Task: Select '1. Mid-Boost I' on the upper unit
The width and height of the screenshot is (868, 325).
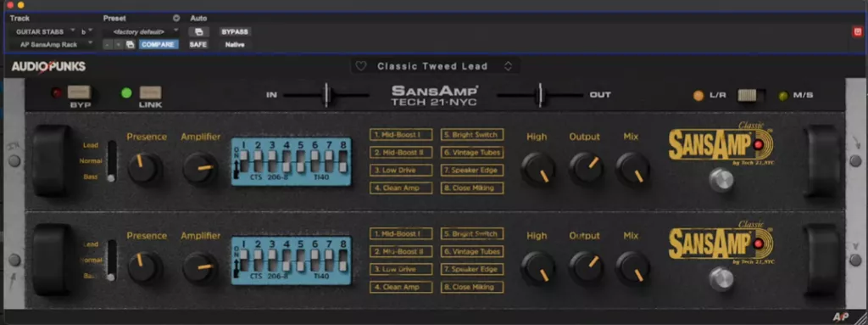Action: (x=401, y=134)
